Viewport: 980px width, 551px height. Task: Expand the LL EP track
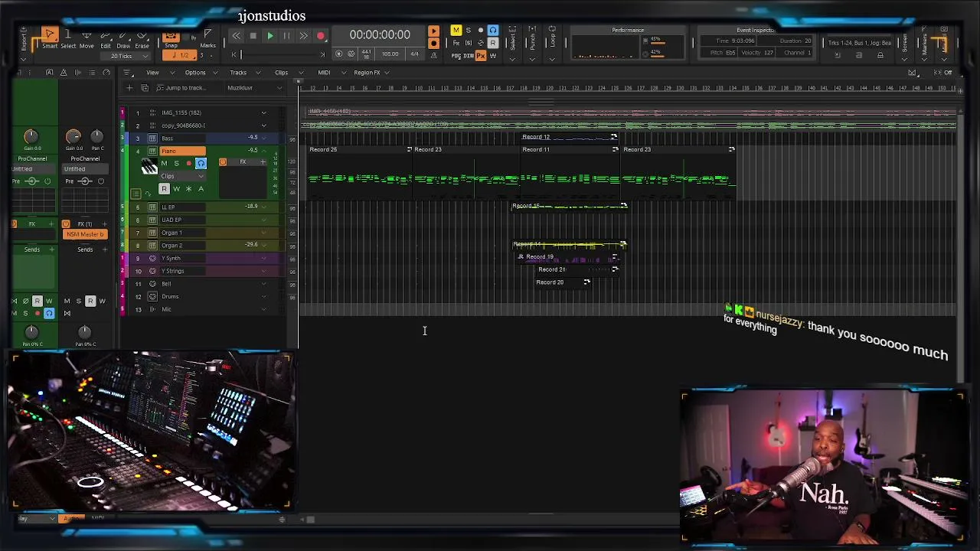click(264, 207)
